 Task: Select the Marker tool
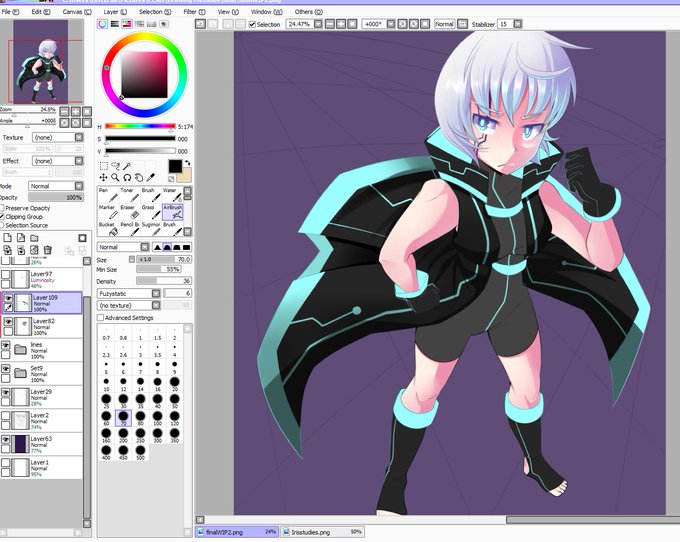[x=107, y=212]
